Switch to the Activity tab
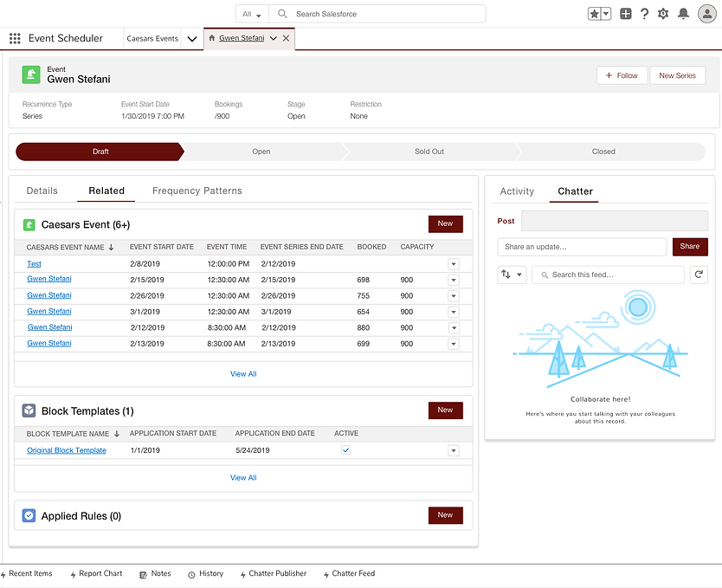The width and height of the screenshot is (722, 588). pos(517,191)
